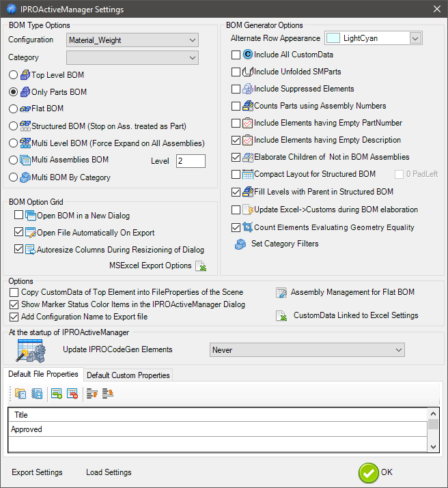Click the open properties file toolbar icon

pos(20,394)
